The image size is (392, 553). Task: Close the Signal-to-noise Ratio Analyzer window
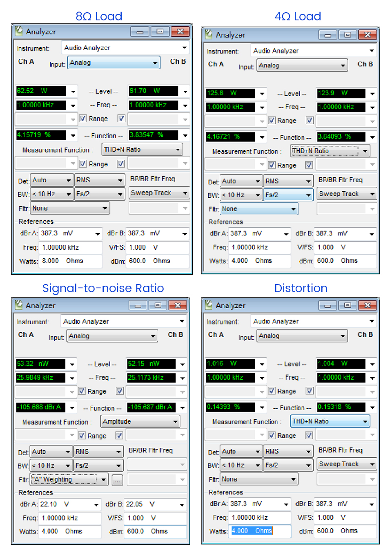click(x=178, y=305)
